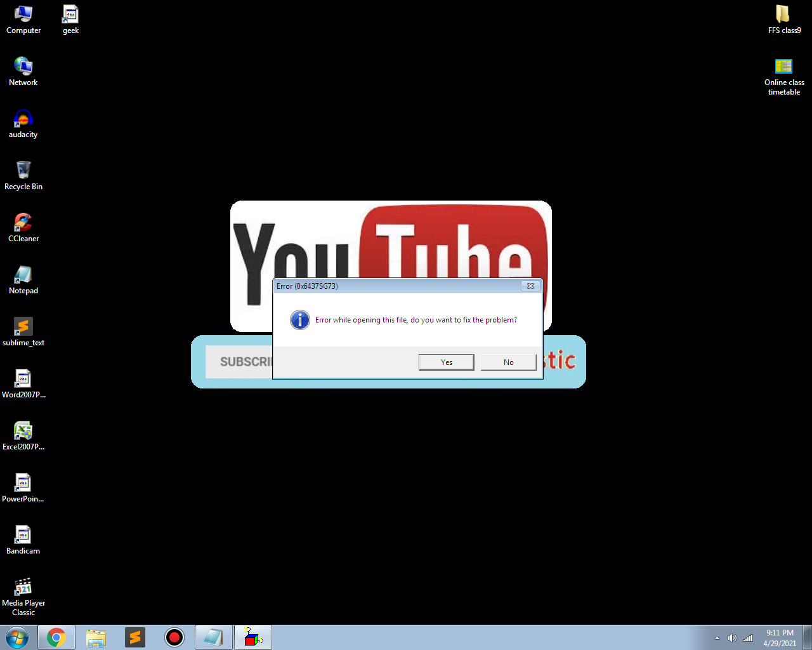The image size is (812, 650).
Task: Click the 'Error while opening this file' message
Action: pyautogui.click(x=416, y=320)
